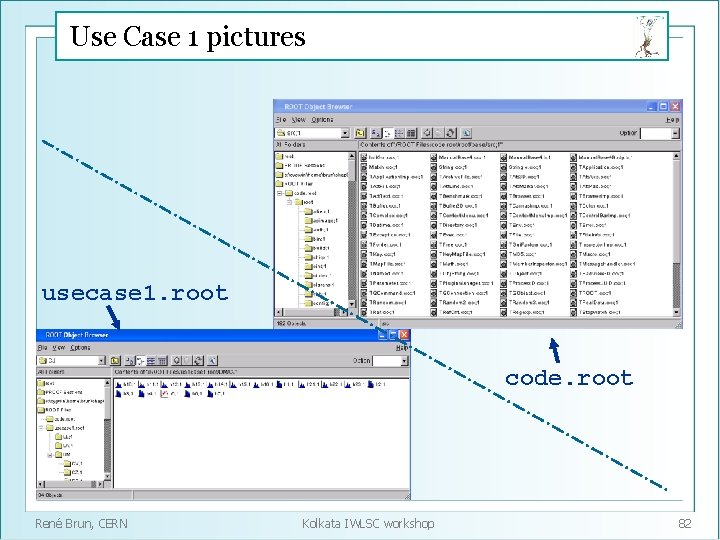
Task: Select the TROOT.cxx;1 file icon
Action: (573, 293)
